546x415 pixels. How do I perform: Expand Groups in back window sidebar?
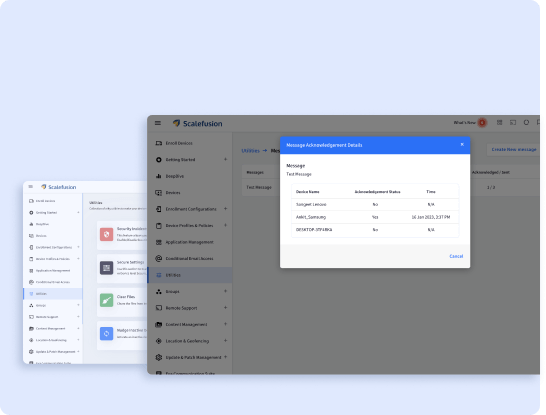click(78, 305)
